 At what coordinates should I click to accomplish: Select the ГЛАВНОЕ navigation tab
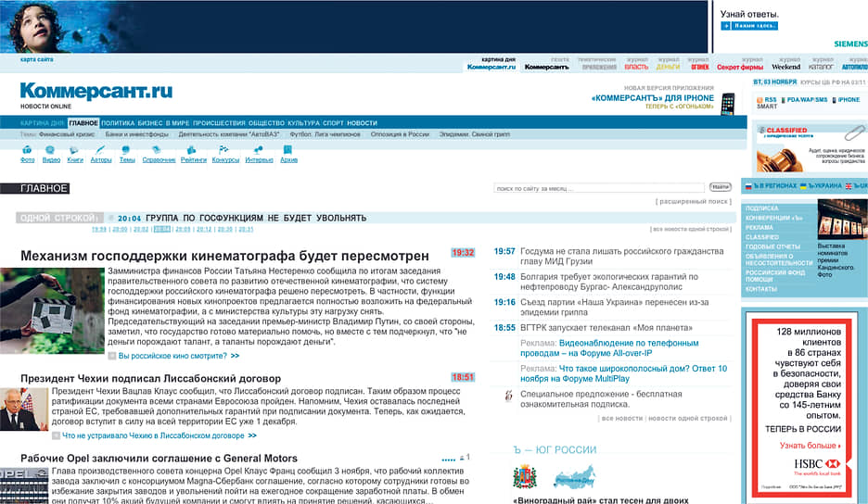click(x=83, y=123)
